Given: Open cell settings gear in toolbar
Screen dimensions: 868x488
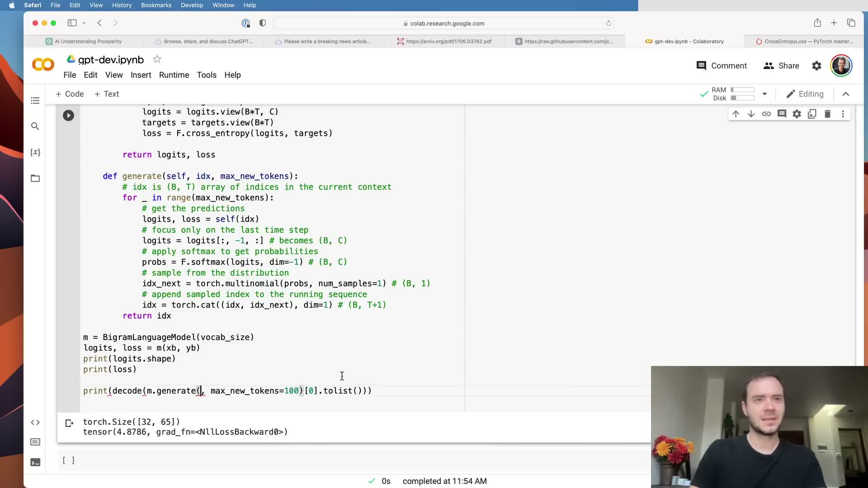Looking at the screenshot, I should tap(797, 114).
